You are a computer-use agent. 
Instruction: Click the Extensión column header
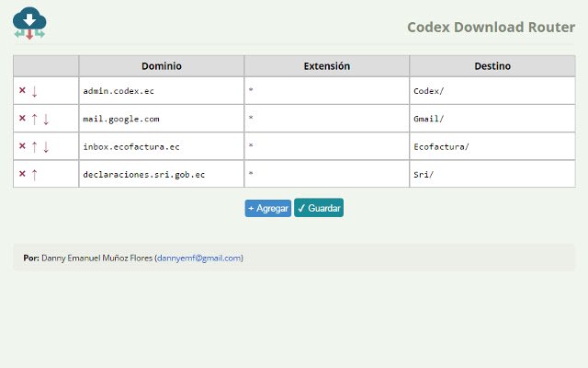(327, 66)
